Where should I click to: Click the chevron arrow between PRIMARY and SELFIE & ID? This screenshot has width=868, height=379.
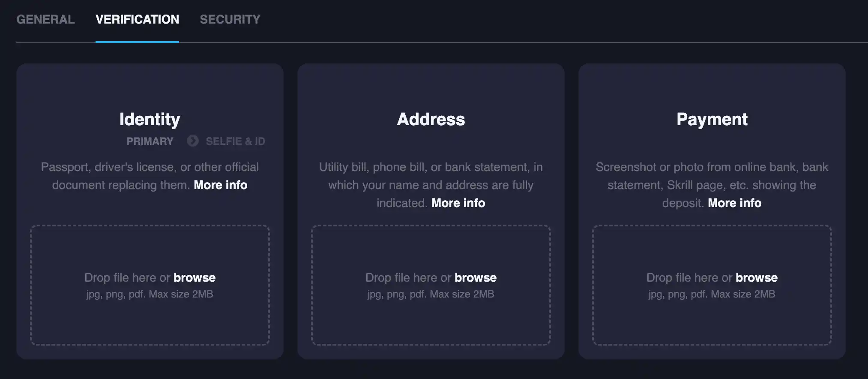[192, 141]
